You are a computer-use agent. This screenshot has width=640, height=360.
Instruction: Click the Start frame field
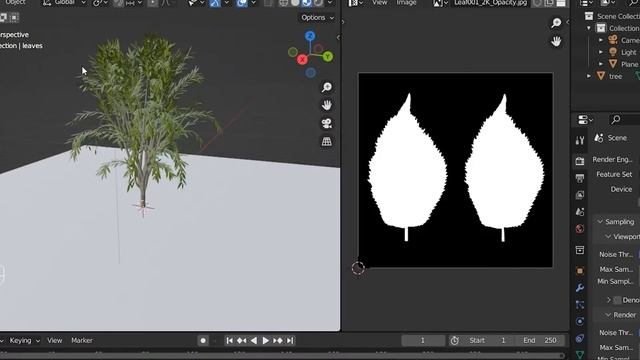tap(488, 340)
